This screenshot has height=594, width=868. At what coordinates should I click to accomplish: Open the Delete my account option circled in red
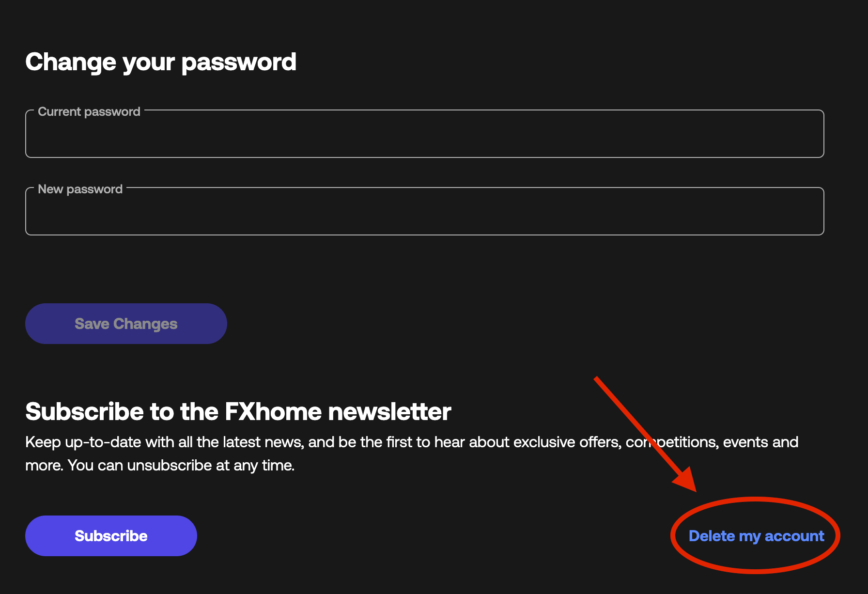tap(756, 536)
